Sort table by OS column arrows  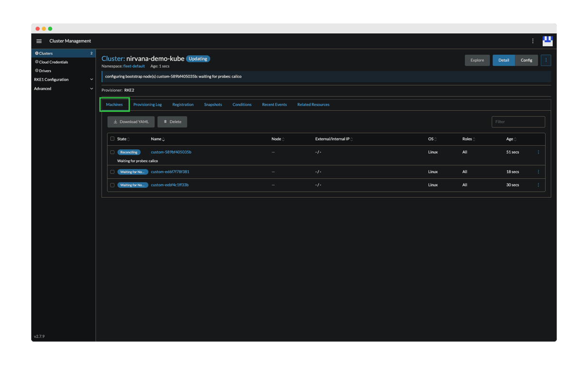click(435, 139)
